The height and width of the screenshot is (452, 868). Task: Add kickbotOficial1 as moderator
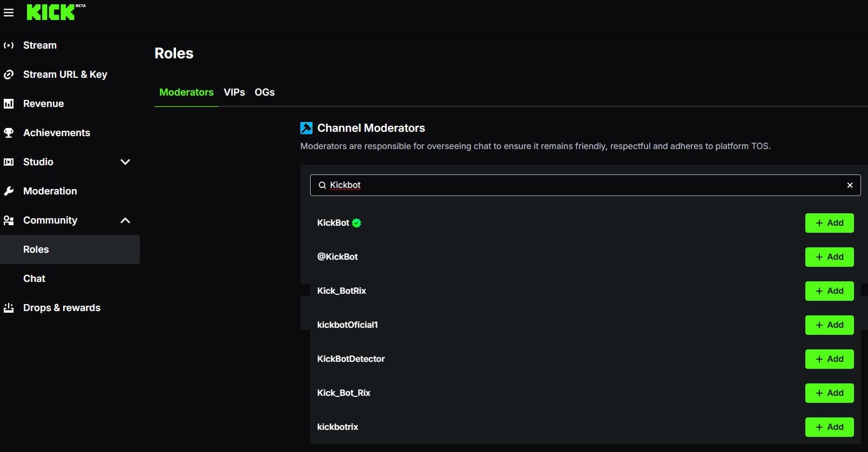[830, 325]
